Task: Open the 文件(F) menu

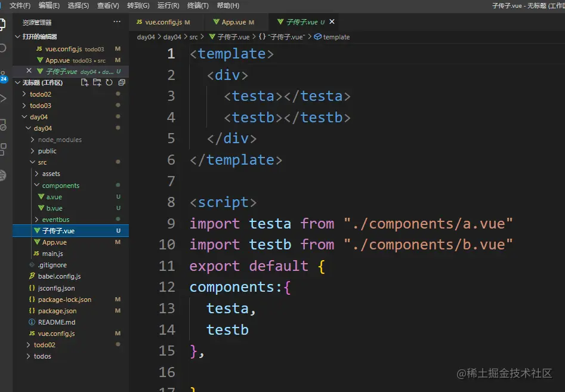Action: [20, 5]
